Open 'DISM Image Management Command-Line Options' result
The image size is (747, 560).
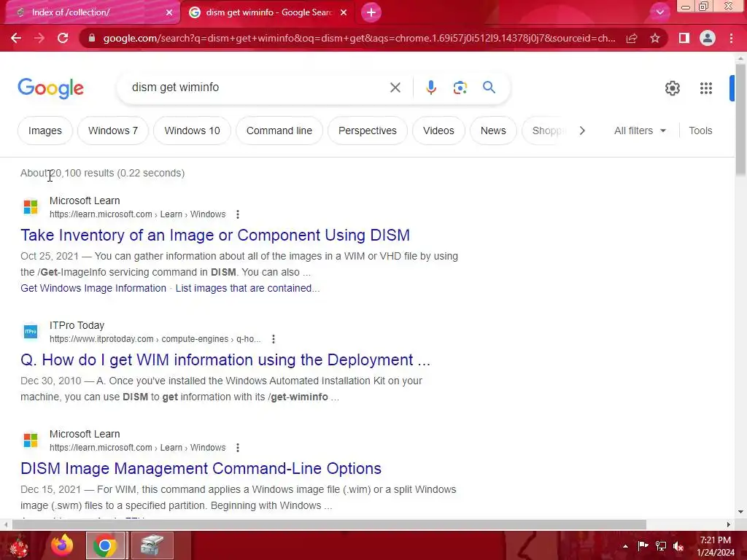coord(201,469)
